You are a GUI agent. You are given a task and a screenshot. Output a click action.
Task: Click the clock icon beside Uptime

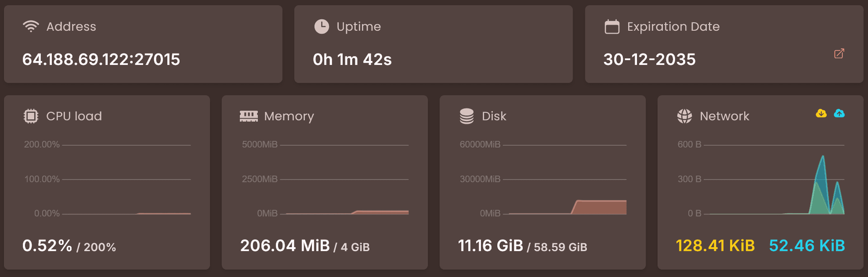[321, 26]
